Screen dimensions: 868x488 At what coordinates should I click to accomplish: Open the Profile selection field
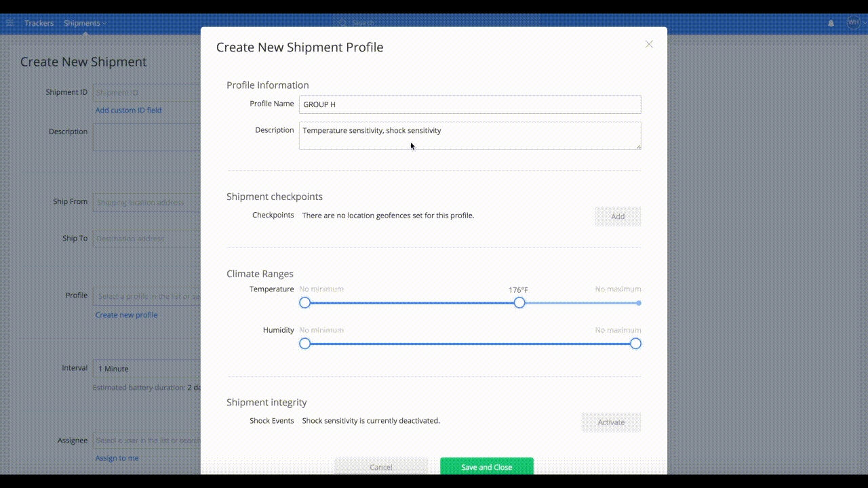tap(146, 296)
